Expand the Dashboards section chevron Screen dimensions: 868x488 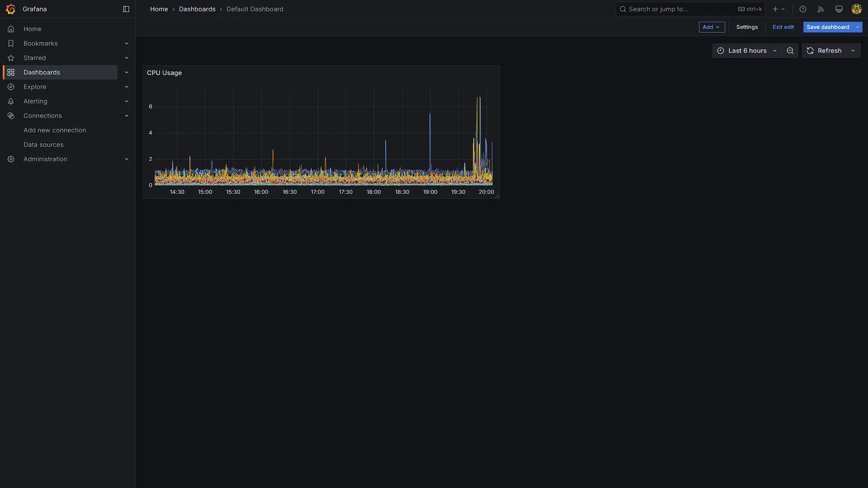pos(127,72)
